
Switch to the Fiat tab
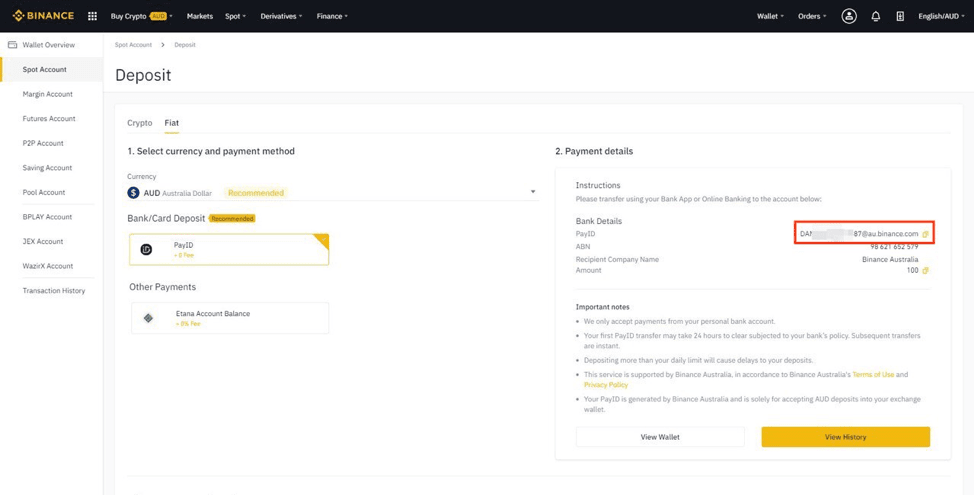(171, 123)
